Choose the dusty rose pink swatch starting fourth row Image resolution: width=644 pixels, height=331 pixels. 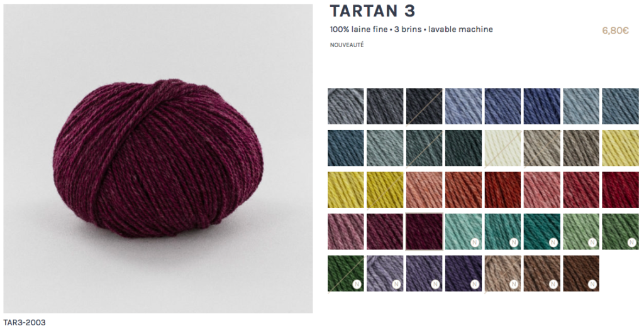pyautogui.click(x=345, y=231)
